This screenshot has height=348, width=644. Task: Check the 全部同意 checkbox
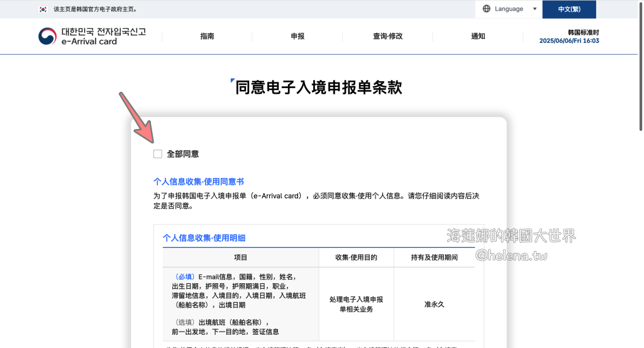158,154
